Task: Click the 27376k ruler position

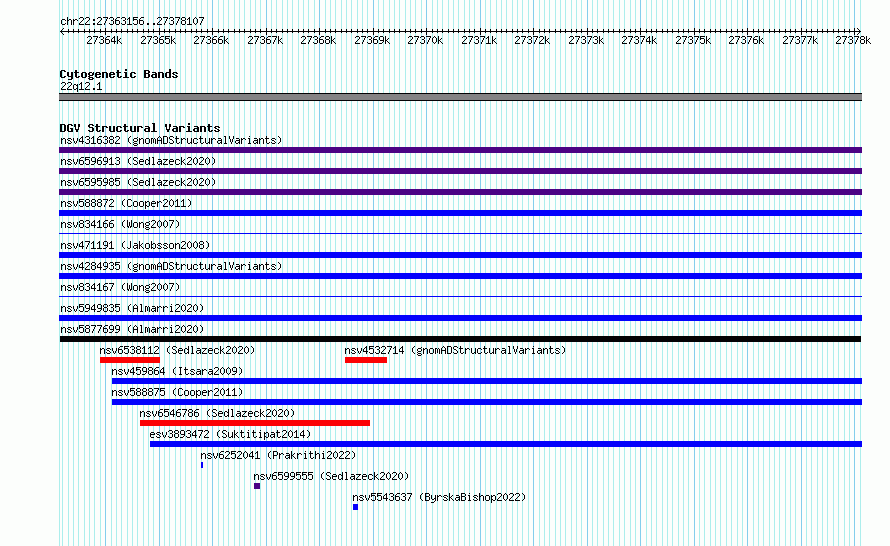Action: (x=746, y=40)
